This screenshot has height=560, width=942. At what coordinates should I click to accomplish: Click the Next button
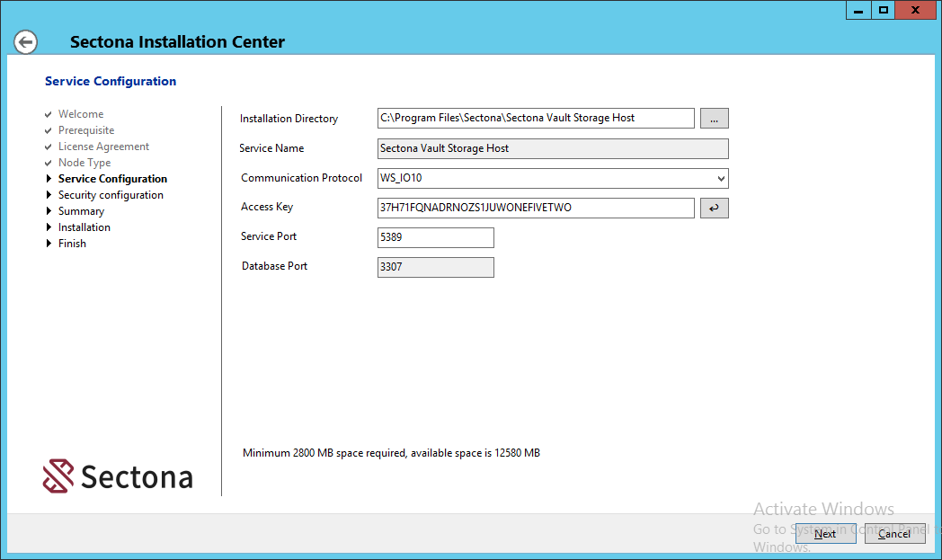[x=825, y=534]
